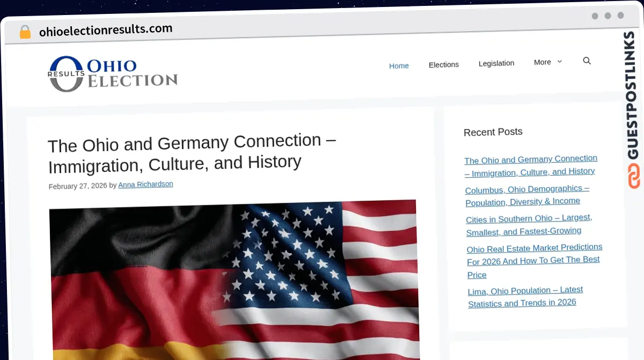Click the first gray window control dot
Viewport: 644px width, 360px height.
(x=595, y=16)
